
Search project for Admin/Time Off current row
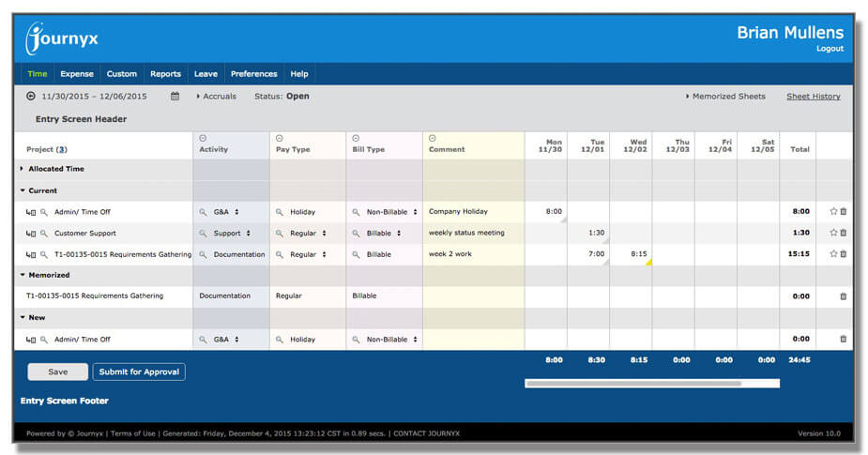pos(44,212)
